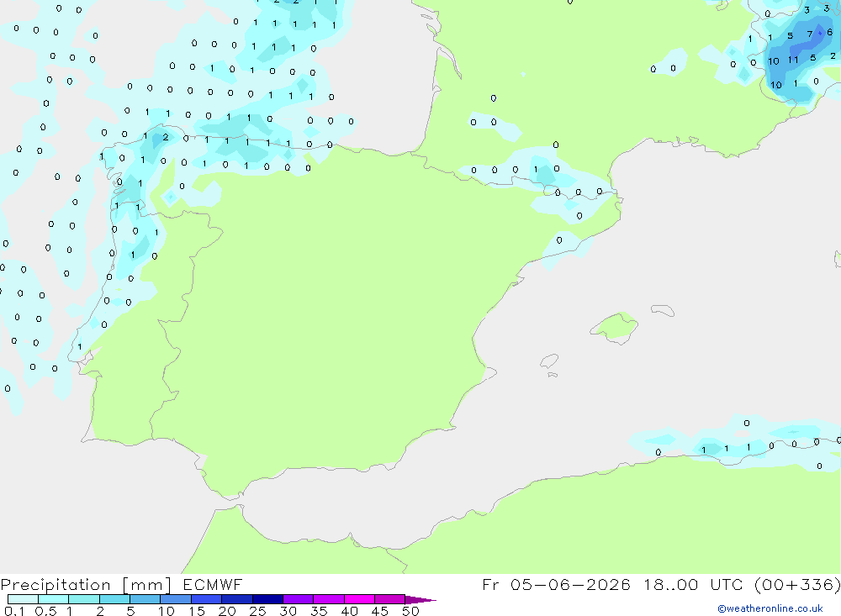Open the weatheronline.co.uk copyright link
This screenshot has height=616, width=841.
(x=770, y=608)
